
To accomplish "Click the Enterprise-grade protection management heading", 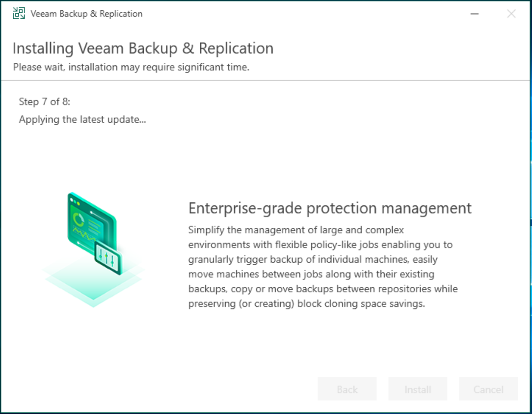I will 330,208.
